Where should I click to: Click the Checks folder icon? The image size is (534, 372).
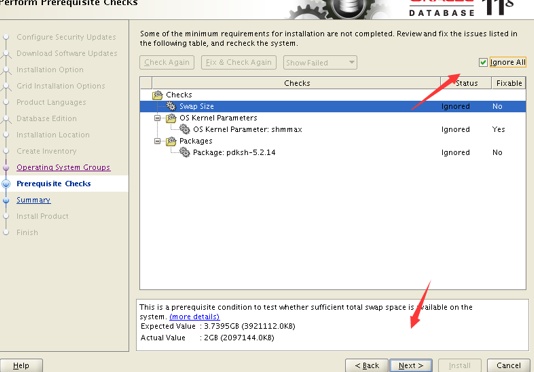click(x=157, y=95)
